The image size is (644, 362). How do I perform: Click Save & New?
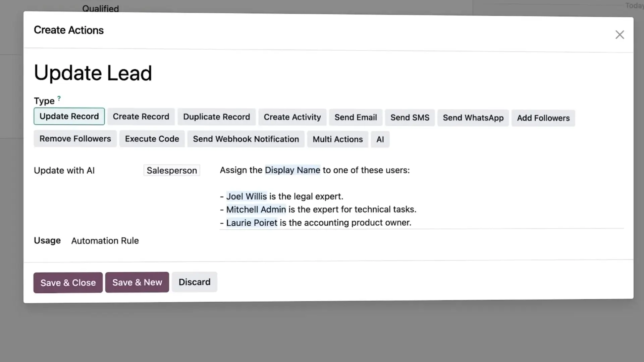(137, 282)
